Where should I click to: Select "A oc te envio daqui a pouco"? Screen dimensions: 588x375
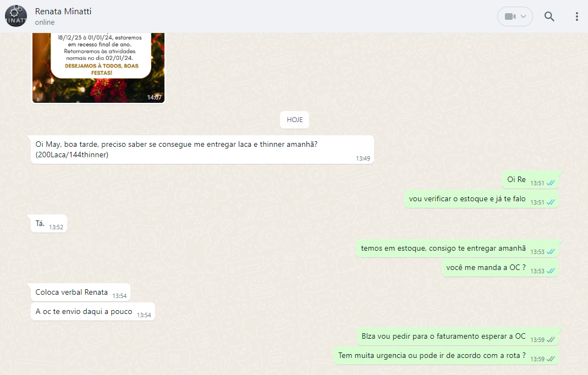pyautogui.click(x=84, y=312)
